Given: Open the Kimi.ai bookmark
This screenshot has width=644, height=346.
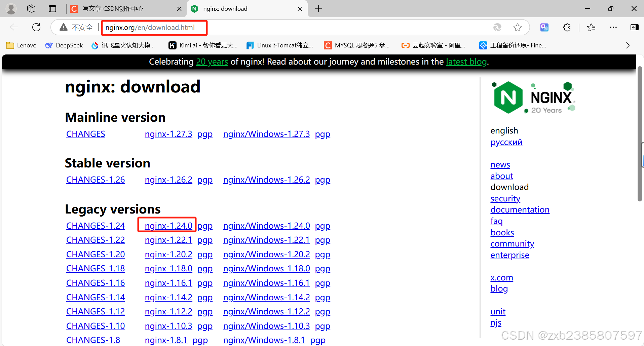Looking at the screenshot, I should 203,45.
